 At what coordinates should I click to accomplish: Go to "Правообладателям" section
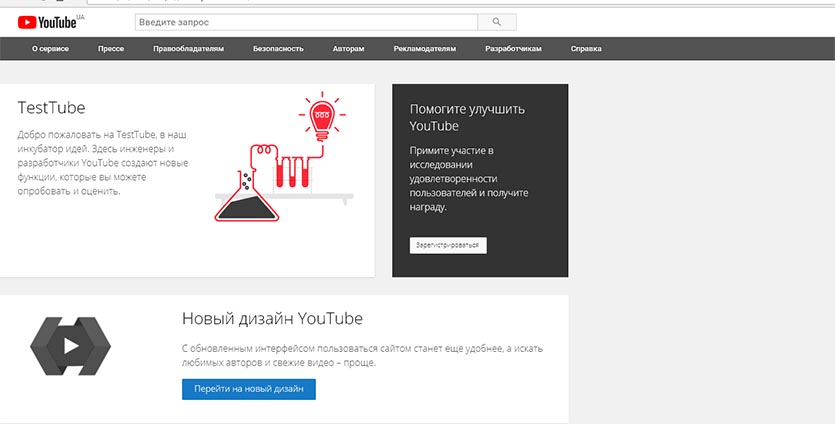[189, 48]
